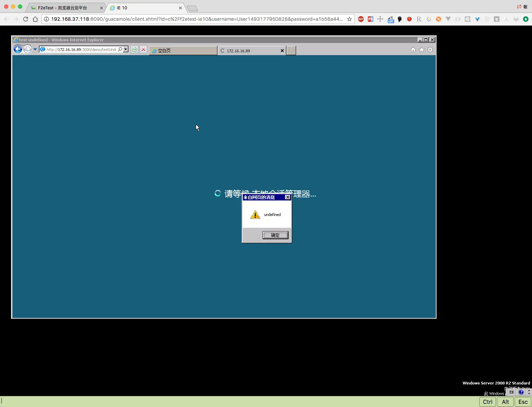Screen dimensions: 532x407
Task: Click the IE home icon
Action: [x=413, y=50]
